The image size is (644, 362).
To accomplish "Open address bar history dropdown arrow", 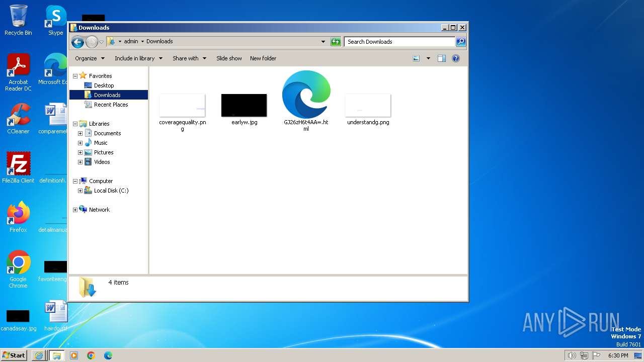I will point(323,42).
